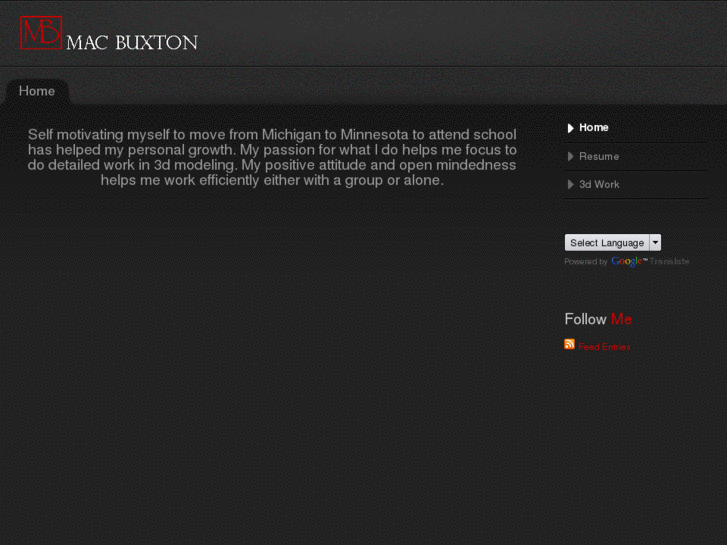Click the Google logo under language selector
The height and width of the screenshot is (545, 727).
point(626,262)
